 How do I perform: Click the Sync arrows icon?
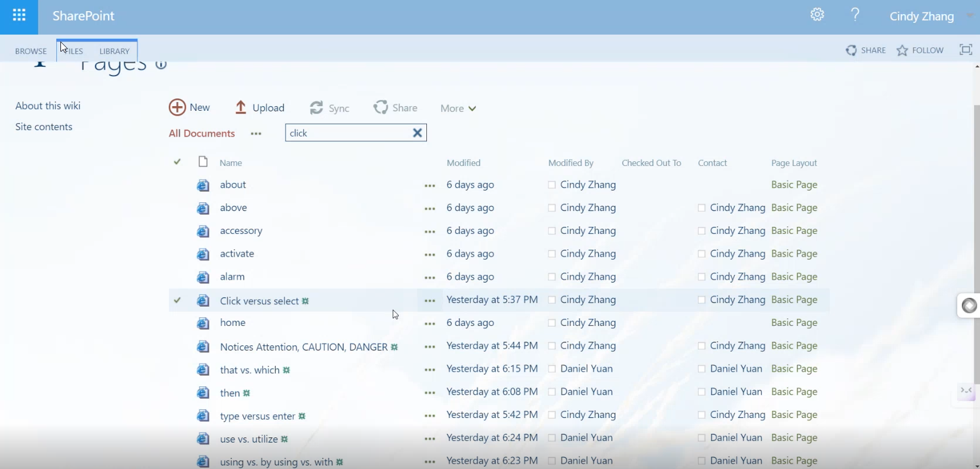(317, 108)
